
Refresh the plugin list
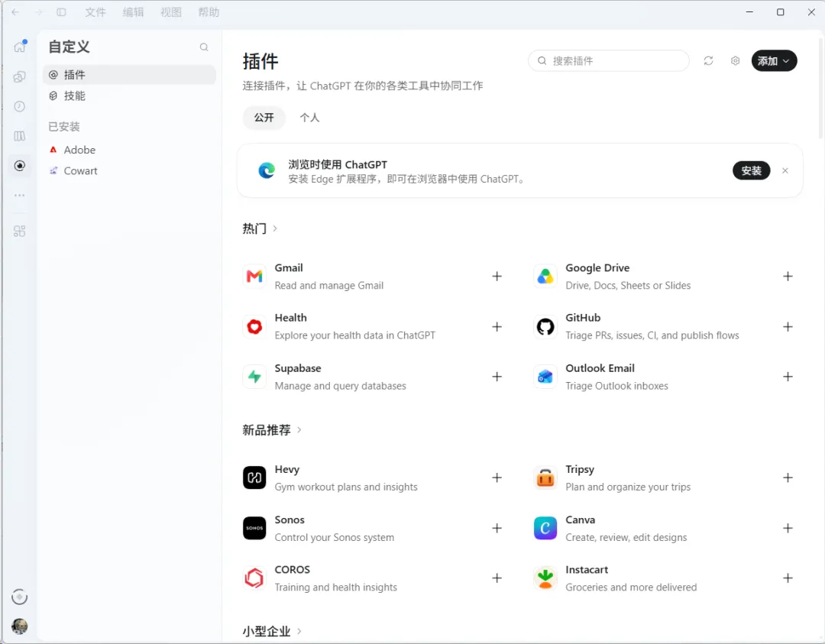click(x=708, y=61)
